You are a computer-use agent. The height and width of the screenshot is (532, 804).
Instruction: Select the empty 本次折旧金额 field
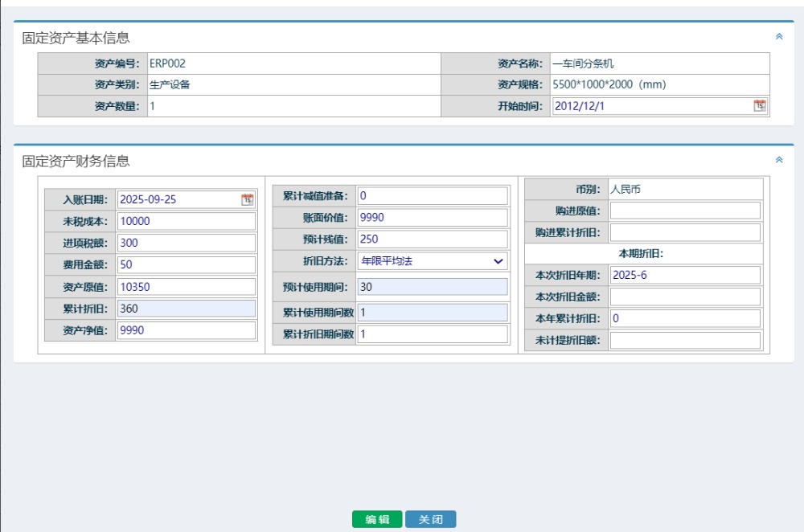(x=684, y=297)
